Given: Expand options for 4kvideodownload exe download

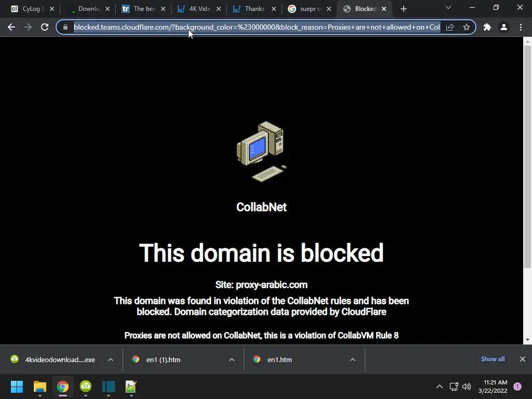Looking at the screenshot, I should pyautogui.click(x=111, y=360).
